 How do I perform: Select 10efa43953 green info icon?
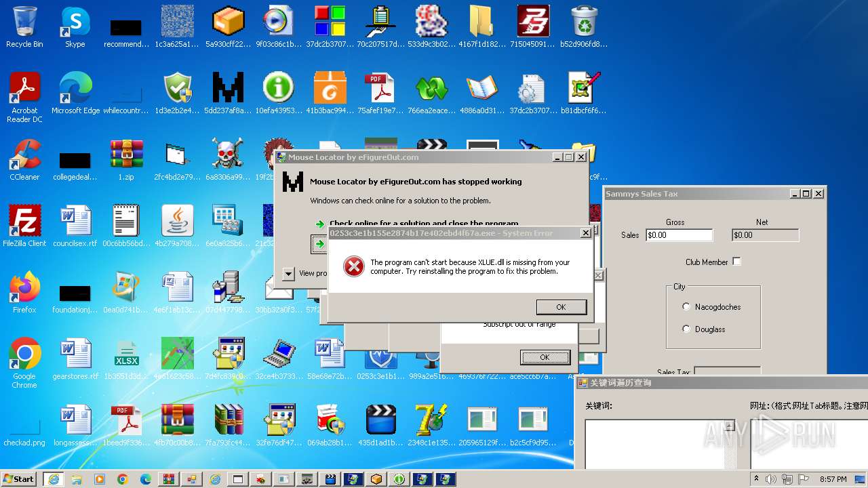[x=279, y=94]
